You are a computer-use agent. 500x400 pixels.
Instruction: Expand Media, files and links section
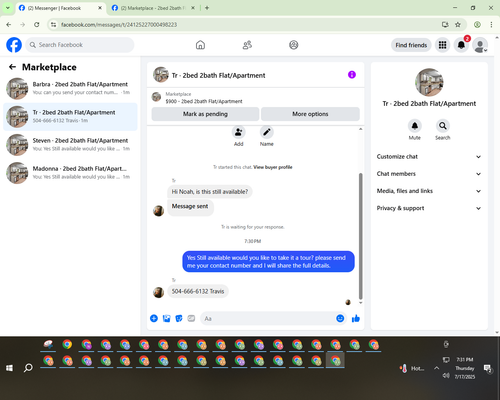[429, 191]
